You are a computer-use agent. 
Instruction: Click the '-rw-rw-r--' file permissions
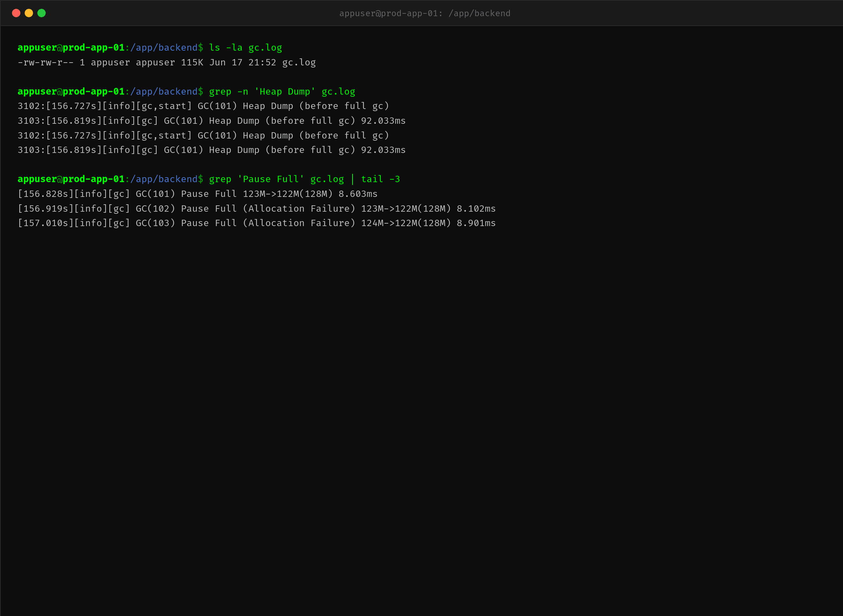click(x=46, y=62)
